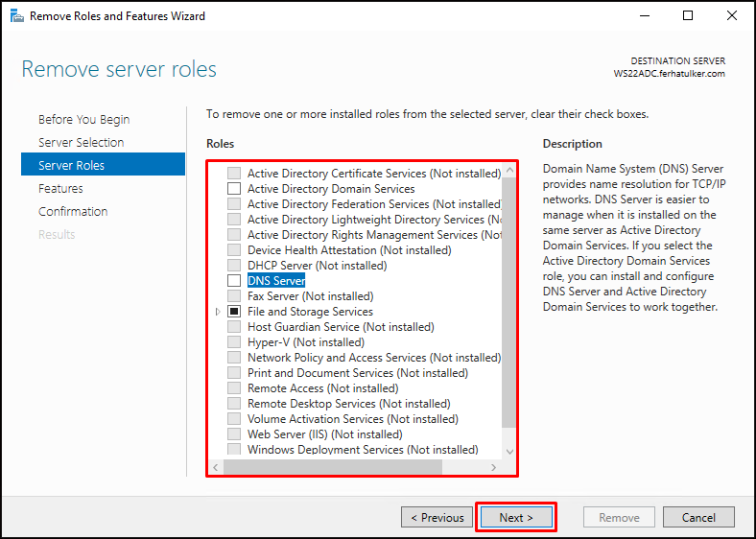This screenshot has width=756, height=539.
Task: Cancel the wizard
Action: (x=698, y=517)
